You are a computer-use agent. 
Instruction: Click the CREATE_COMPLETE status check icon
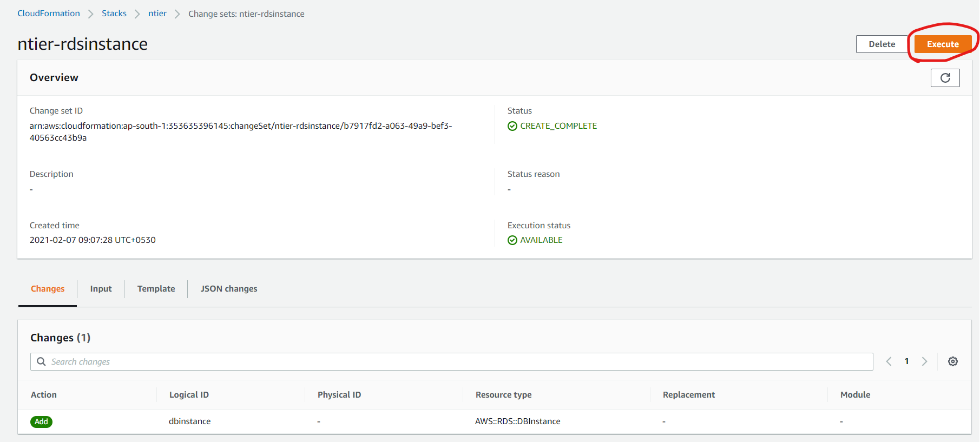[x=512, y=126]
